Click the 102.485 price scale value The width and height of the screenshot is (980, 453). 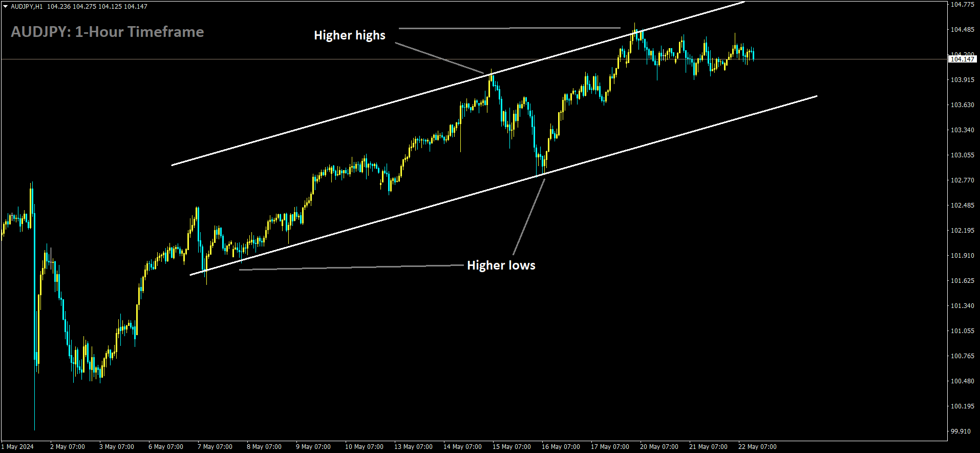pos(963,205)
